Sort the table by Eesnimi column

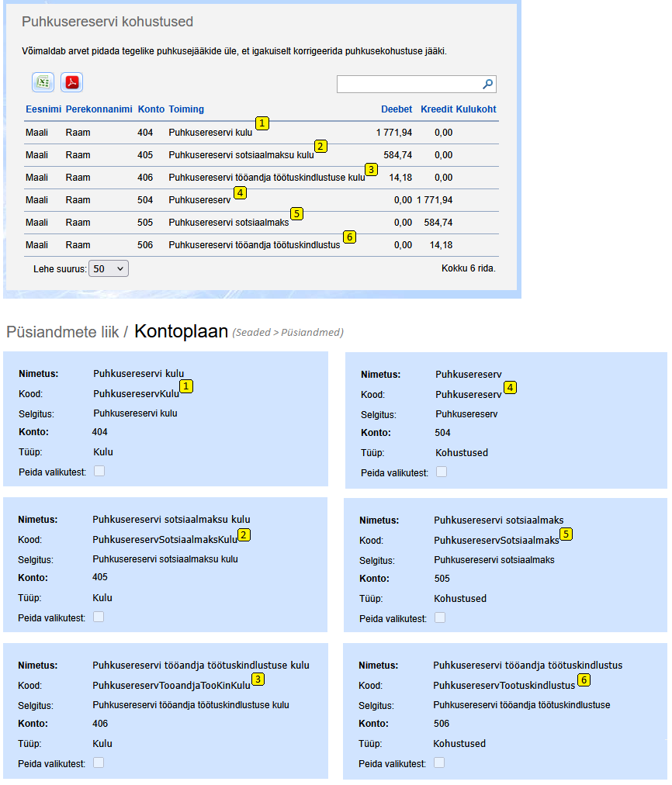click(x=43, y=109)
